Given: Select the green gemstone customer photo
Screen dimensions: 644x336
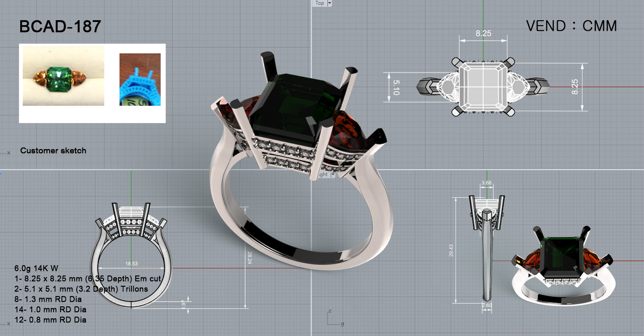Looking at the screenshot, I should pos(63,76).
